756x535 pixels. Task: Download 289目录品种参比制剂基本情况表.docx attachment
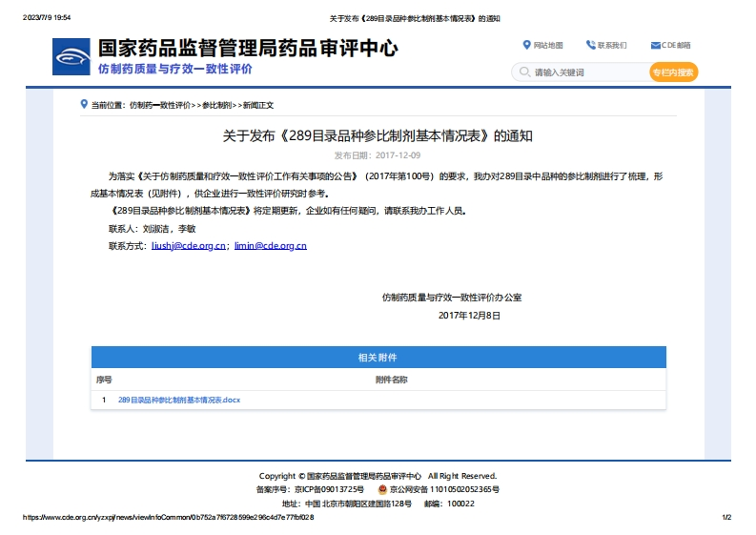(179, 401)
